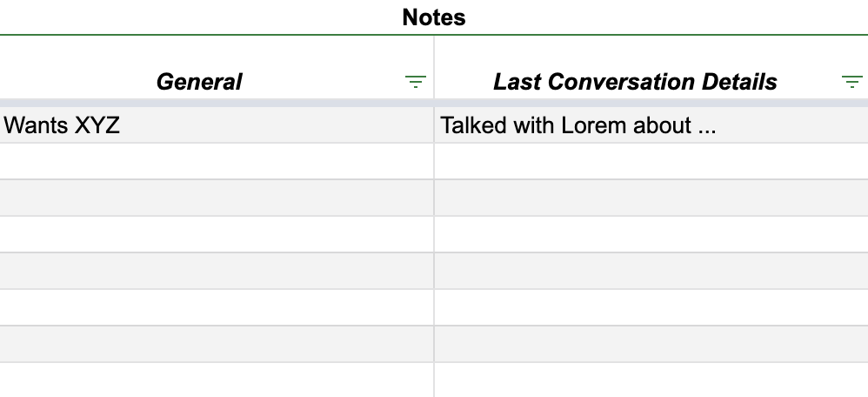Click General cell in fifth data row
This screenshot has height=397, width=868.
click(x=217, y=272)
